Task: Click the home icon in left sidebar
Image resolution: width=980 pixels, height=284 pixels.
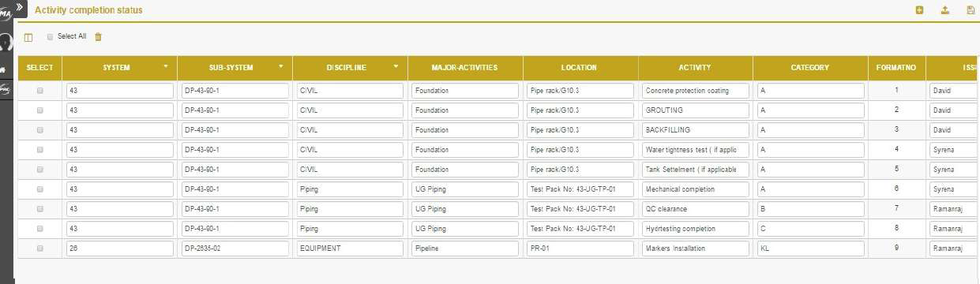Action: pyautogui.click(x=3, y=69)
